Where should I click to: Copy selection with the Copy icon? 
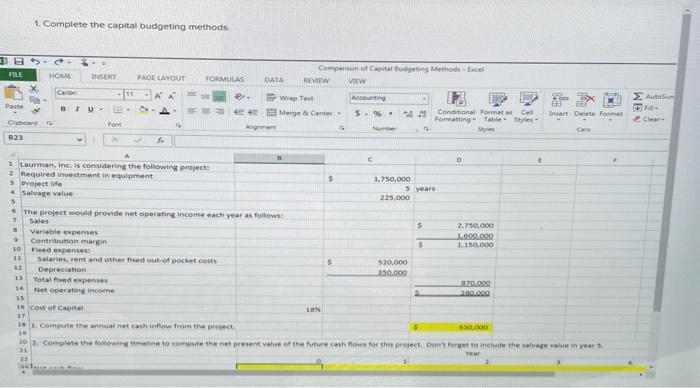point(35,100)
